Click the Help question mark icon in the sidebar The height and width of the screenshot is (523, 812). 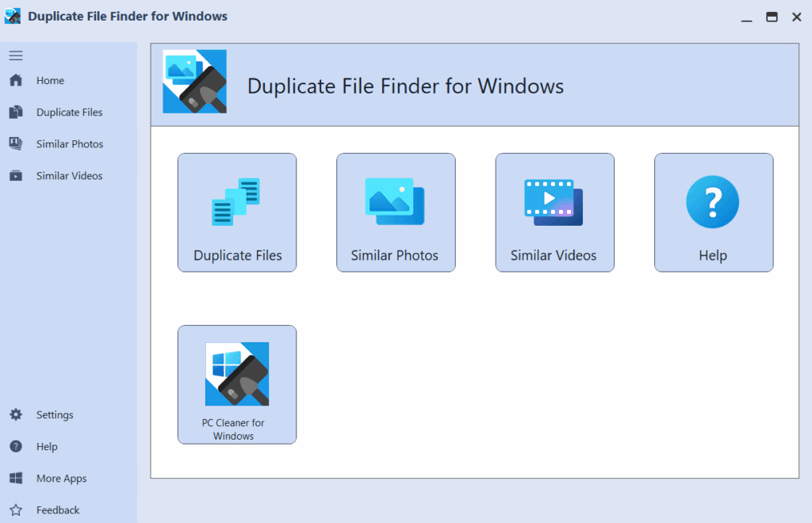tap(16, 447)
